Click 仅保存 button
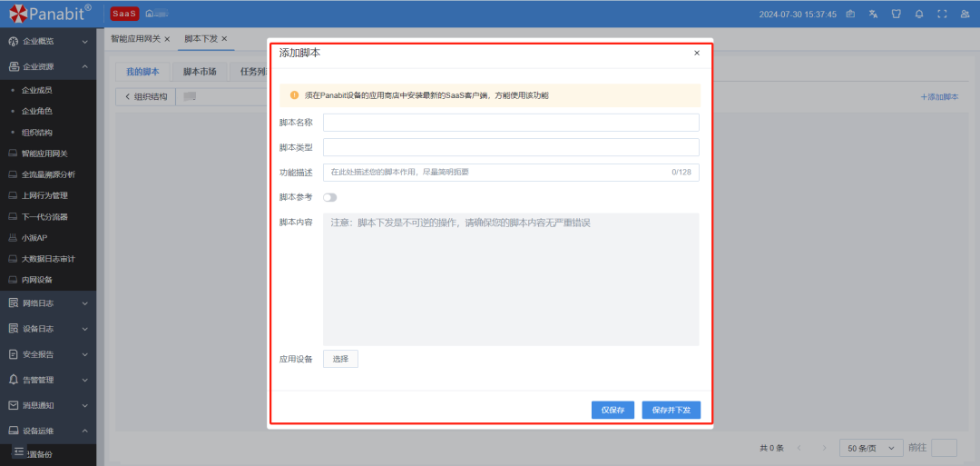The width and height of the screenshot is (980, 466). [x=612, y=411]
